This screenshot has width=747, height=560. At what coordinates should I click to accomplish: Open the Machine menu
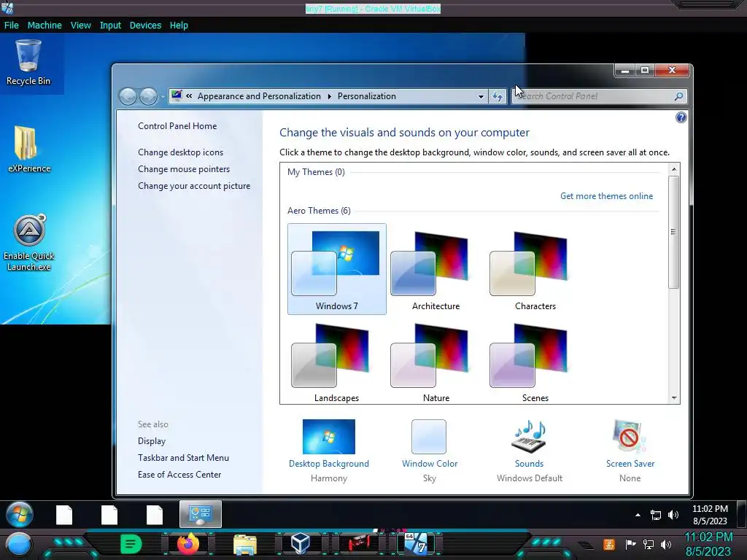coord(44,26)
